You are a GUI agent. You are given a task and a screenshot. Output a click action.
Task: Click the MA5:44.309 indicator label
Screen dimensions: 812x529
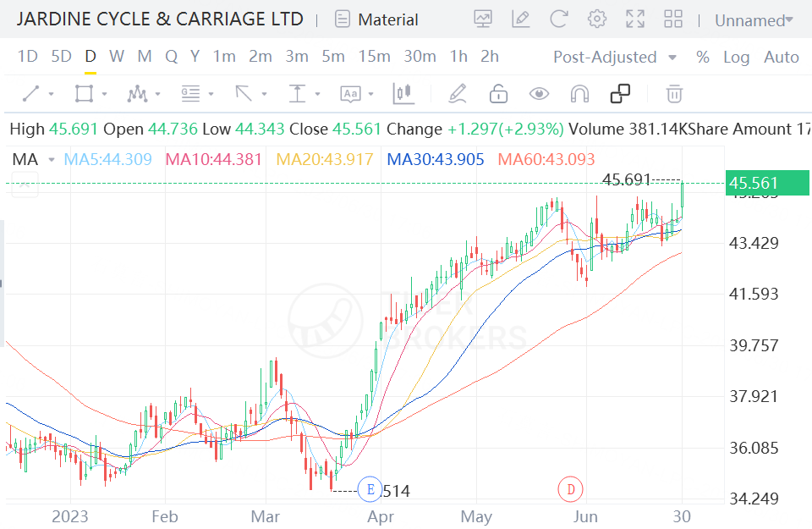coord(107,159)
